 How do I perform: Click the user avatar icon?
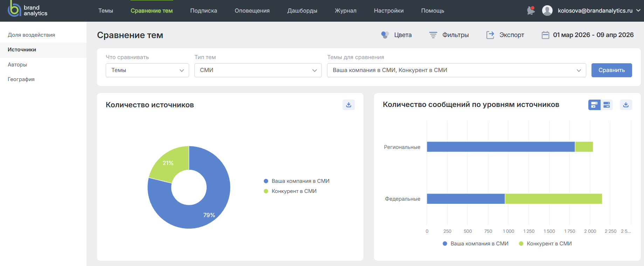tap(547, 10)
